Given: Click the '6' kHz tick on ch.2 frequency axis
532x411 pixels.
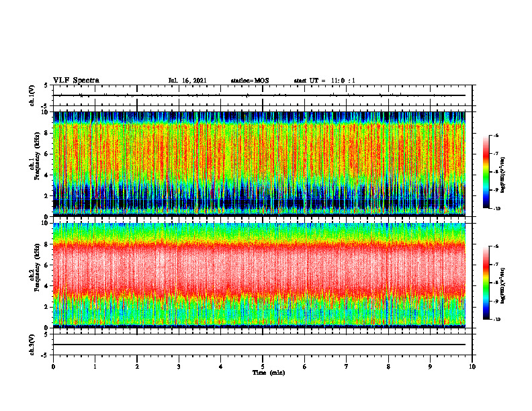Looking at the screenshot, I should point(46,265).
